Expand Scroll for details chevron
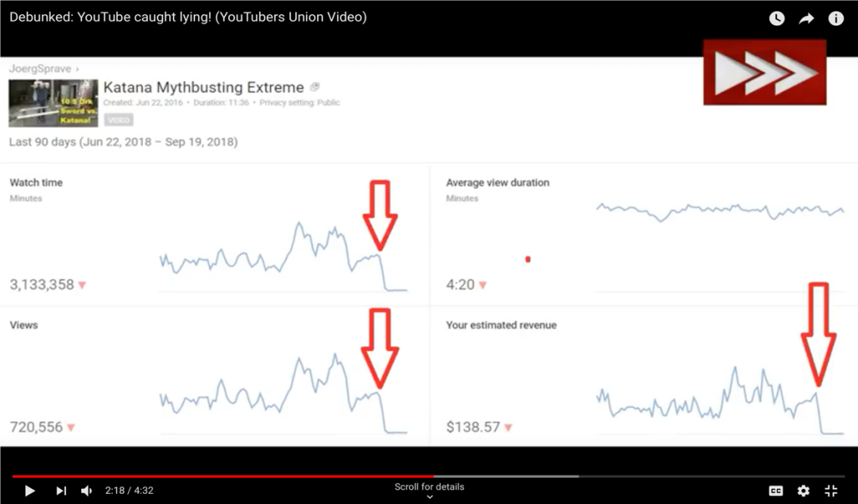Screen dimensions: 858x504 (x=429, y=497)
